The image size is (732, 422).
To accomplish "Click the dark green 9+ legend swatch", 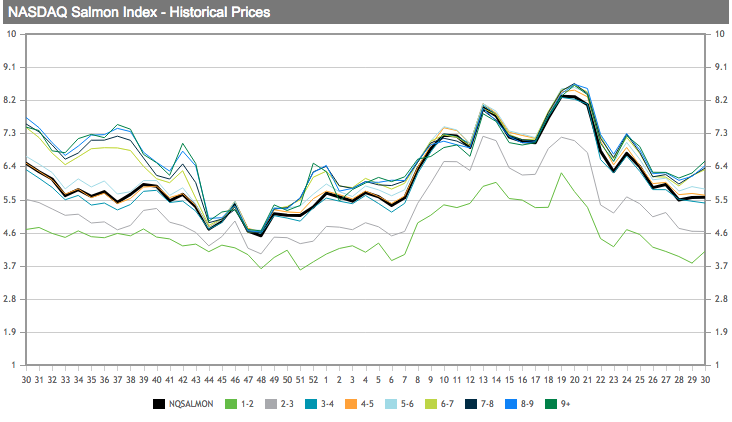I will (551, 404).
